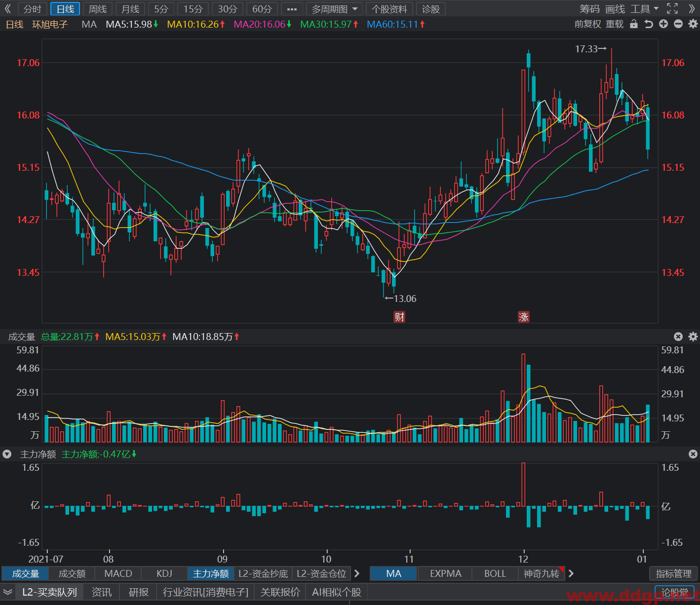Zoom out chart with minus icon
The width and height of the screenshot is (700, 605).
pos(678,24)
